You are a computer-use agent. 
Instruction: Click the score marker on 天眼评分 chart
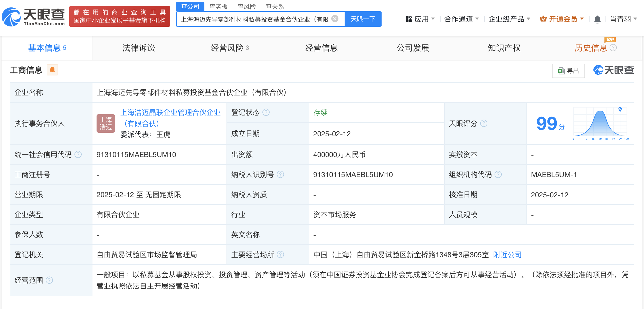point(620,109)
